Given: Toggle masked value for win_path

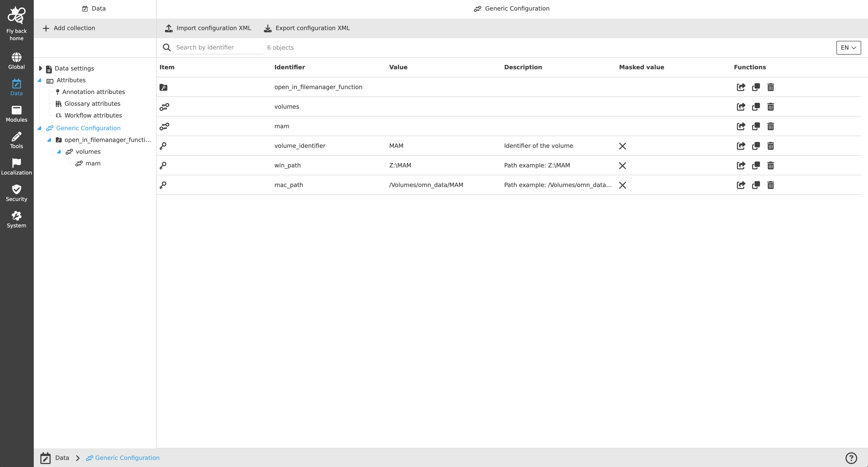Looking at the screenshot, I should tap(622, 165).
